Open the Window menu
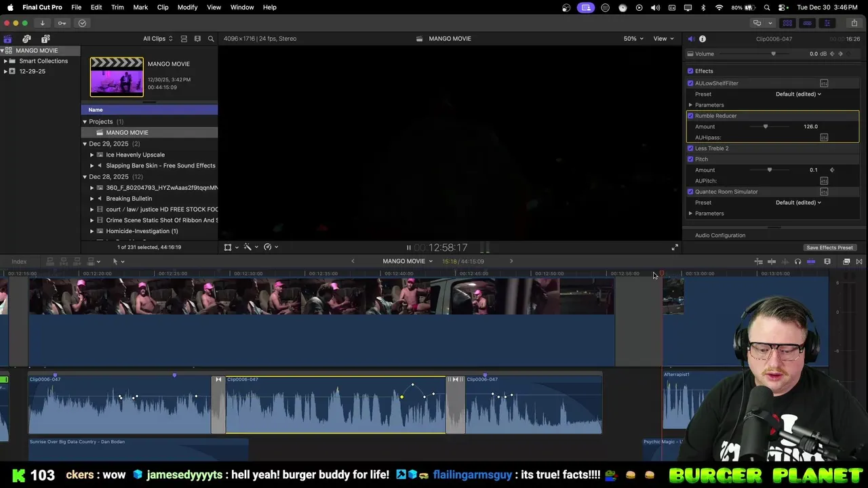The width and height of the screenshot is (868, 488). point(242,7)
